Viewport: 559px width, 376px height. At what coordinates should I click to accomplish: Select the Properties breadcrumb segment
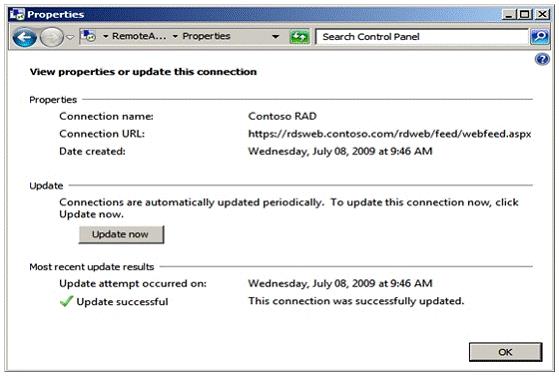tap(206, 36)
